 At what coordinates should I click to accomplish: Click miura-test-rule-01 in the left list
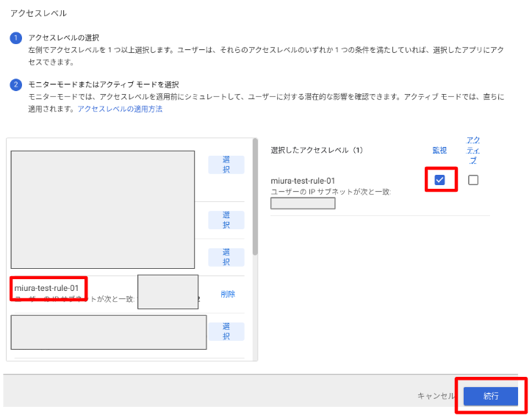pyautogui.click(x=46, y=288)
